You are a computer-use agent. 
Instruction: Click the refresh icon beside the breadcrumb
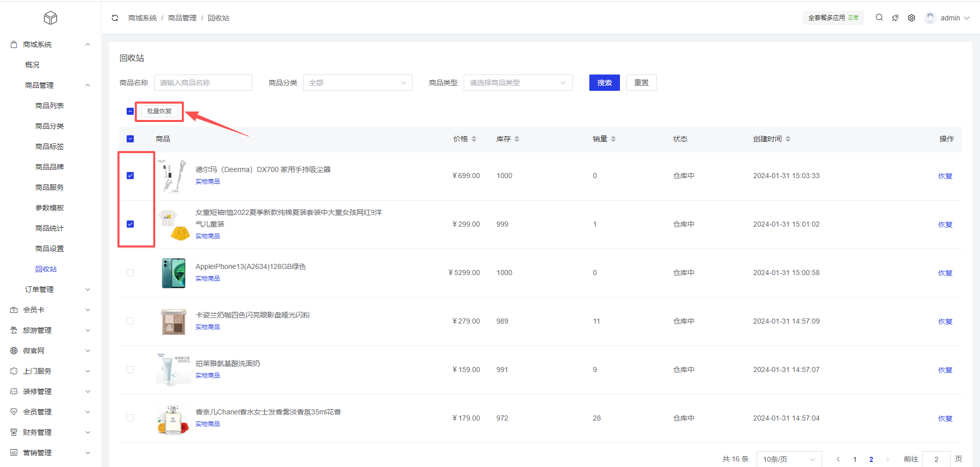(x=115, y=18)
